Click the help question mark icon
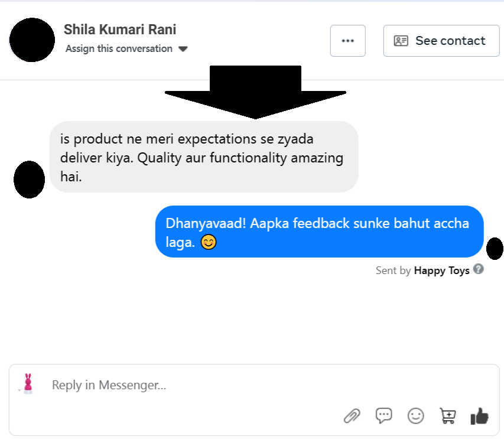 click(479, 269)
